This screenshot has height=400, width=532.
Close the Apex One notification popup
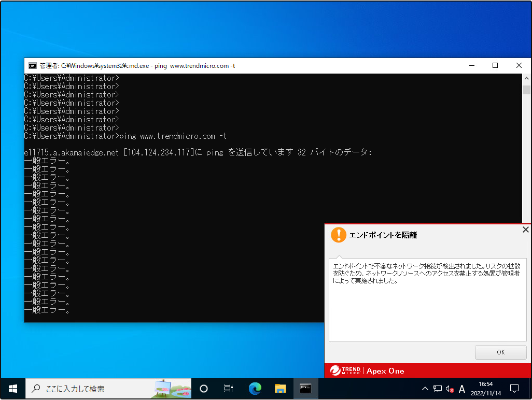[x=525, y=230]
